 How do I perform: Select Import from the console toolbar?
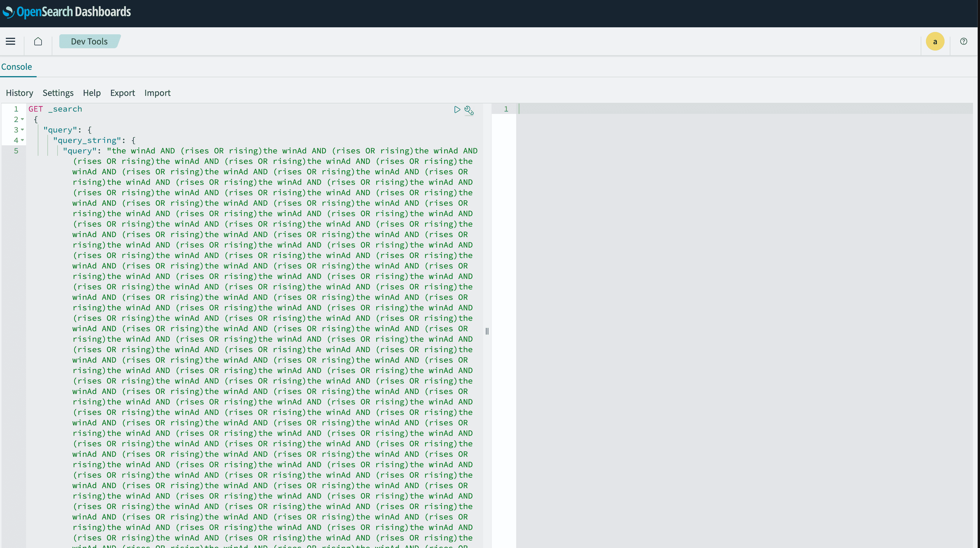pyautogui.click(x=157, y=93)
